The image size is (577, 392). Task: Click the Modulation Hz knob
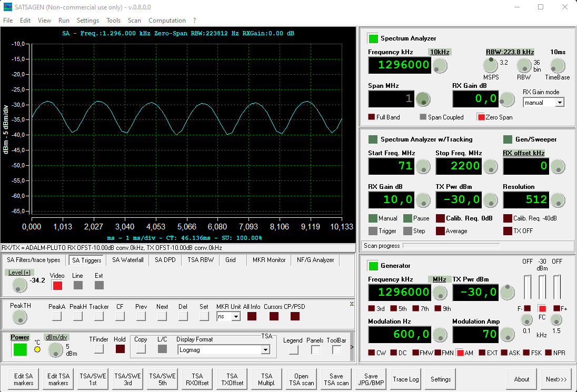click(x=440, y=335)
